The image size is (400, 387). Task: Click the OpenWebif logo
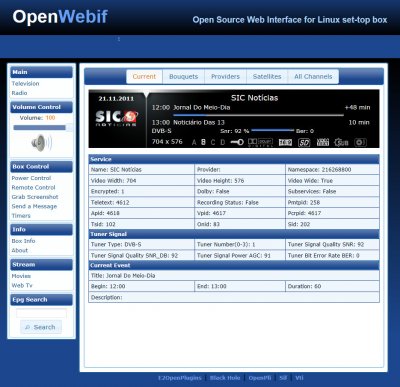click(60, 17)
